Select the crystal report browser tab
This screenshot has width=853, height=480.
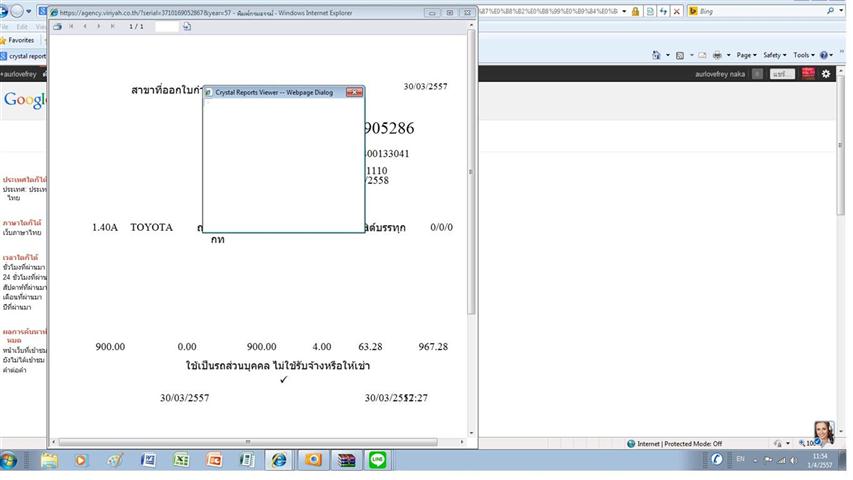point(23,56)
